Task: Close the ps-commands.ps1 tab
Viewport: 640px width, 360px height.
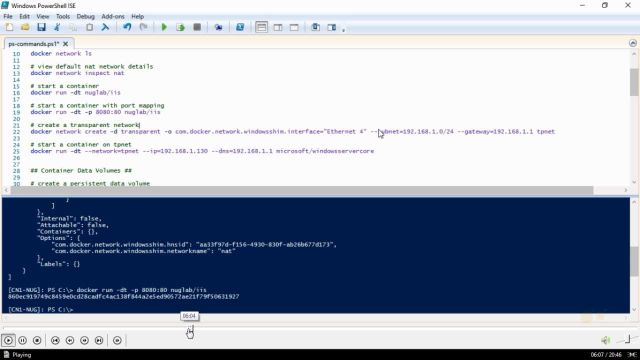Action: click(65, 44)
